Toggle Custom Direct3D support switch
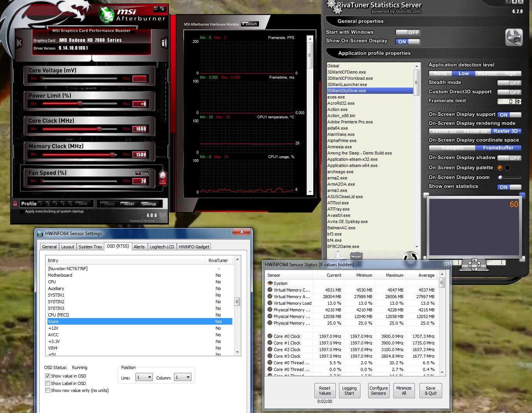 point(509,92)
